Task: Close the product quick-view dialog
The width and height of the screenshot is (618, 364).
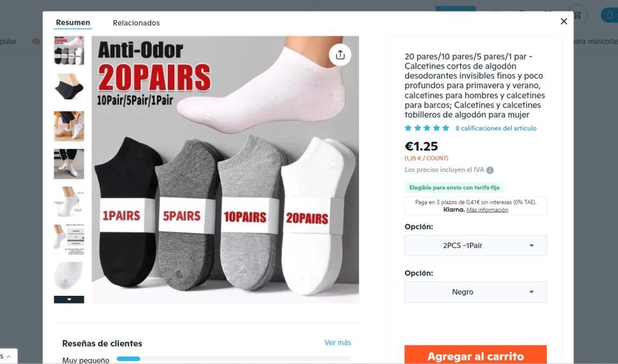Action: tap(564, 21)
